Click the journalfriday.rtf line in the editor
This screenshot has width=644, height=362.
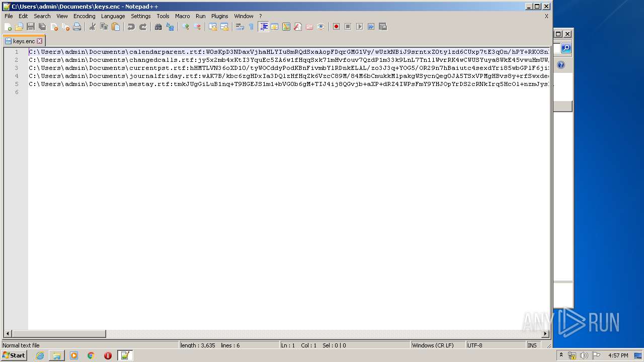[x=289, y=76]
